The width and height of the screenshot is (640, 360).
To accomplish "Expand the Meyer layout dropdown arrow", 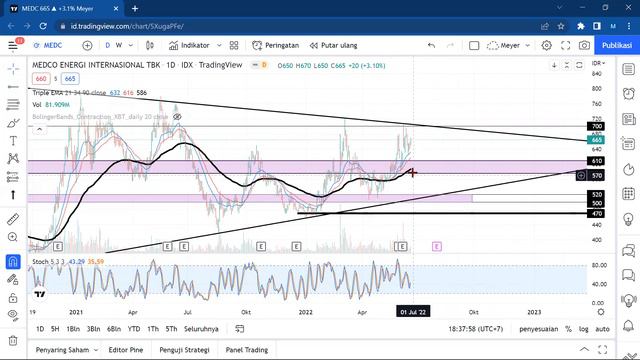I will (x=527, y=45).
